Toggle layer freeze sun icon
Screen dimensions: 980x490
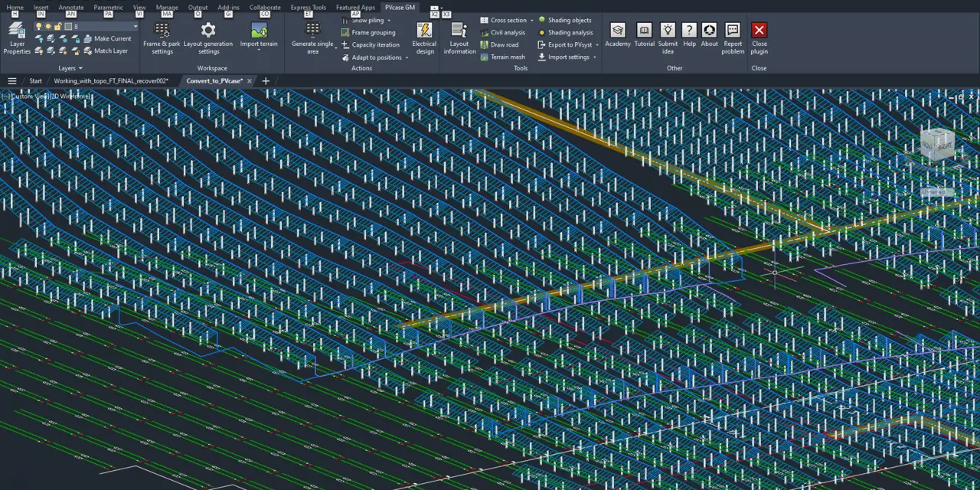[48, 27]
